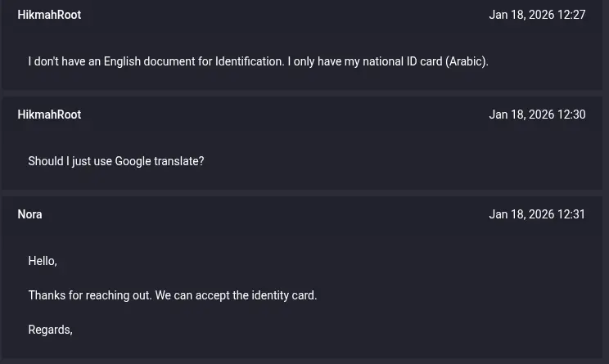Viewport: 609px width, 364px height.
Task: Click the "Thanks for reaching out" line
Action: (172, 295)
